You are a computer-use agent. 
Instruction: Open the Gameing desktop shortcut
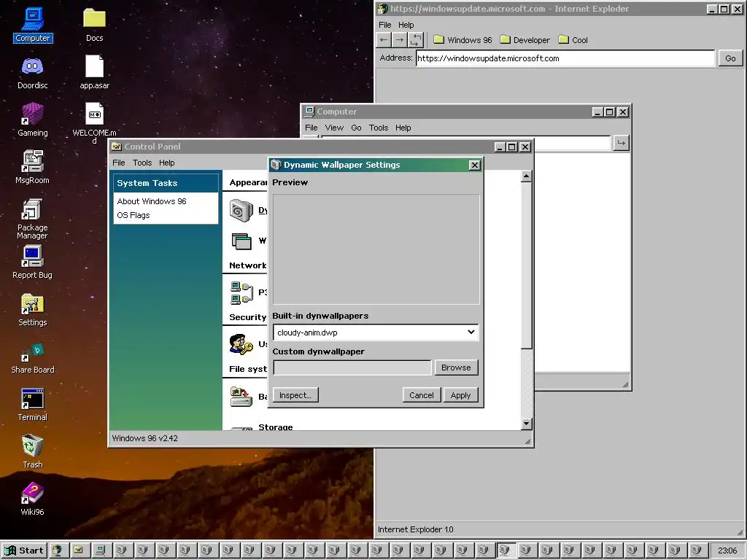click(x=32, y=120)
